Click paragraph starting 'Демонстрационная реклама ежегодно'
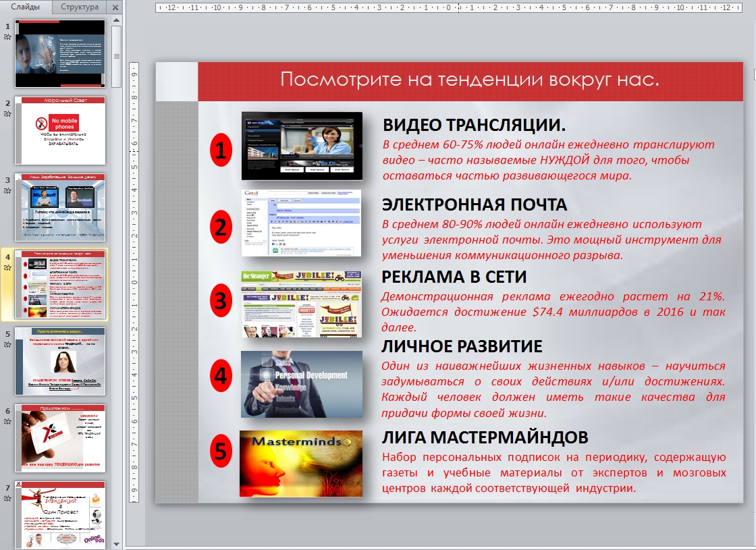 point(553,312)
